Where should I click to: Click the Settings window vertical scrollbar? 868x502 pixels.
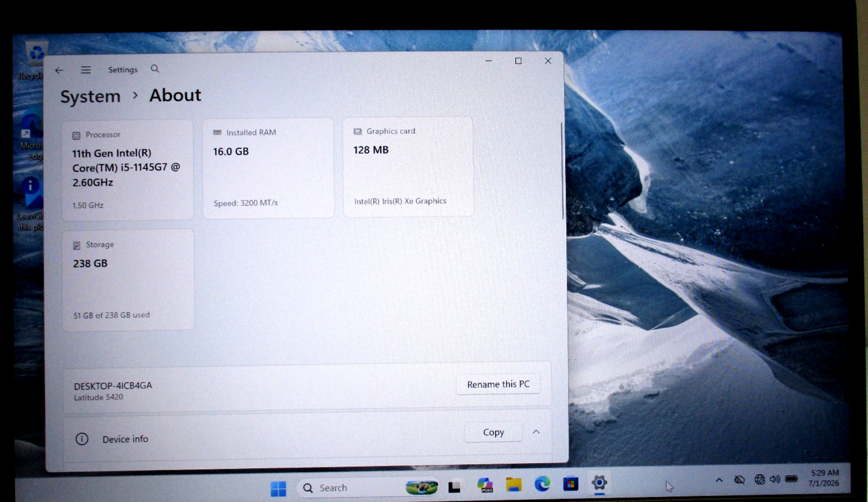pos(562,170)
